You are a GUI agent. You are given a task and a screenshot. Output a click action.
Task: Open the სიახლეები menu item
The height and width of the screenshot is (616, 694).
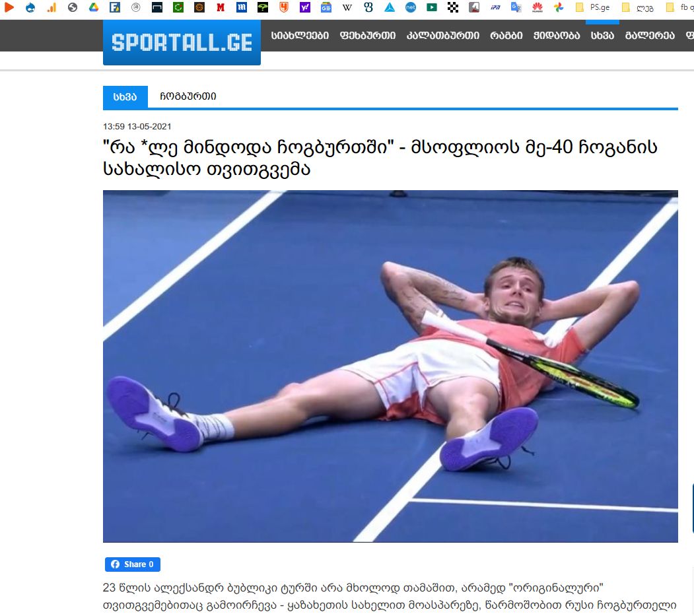tap(300, 36)
